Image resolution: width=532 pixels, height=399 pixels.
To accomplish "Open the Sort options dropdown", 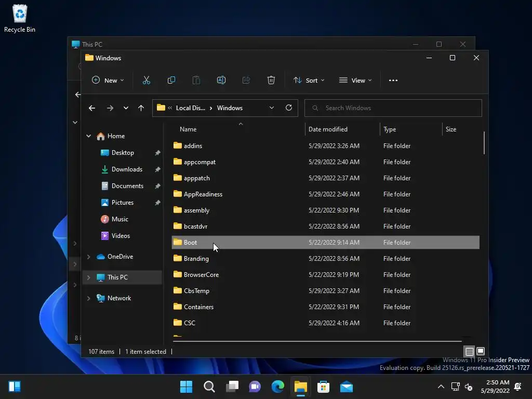I will [x=309, y=81].
